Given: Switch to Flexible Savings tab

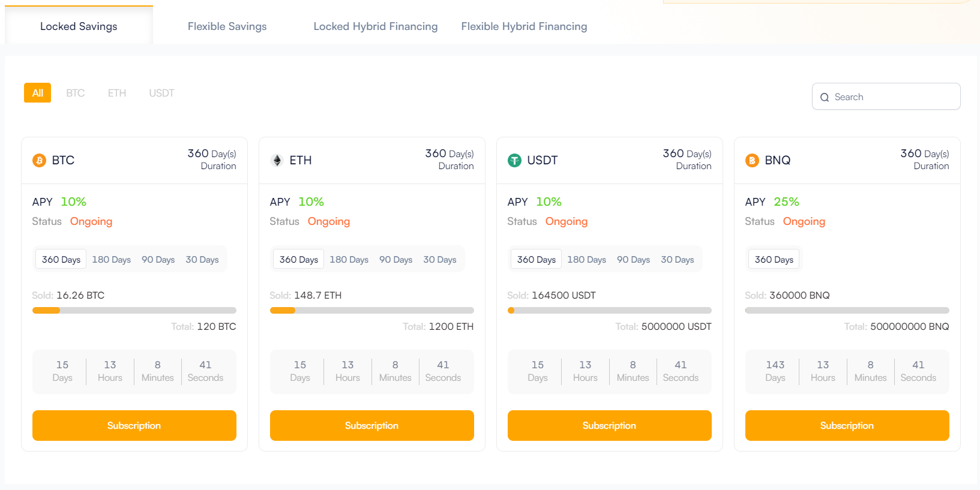Looking at the screenshot, I should pos(227,26).
